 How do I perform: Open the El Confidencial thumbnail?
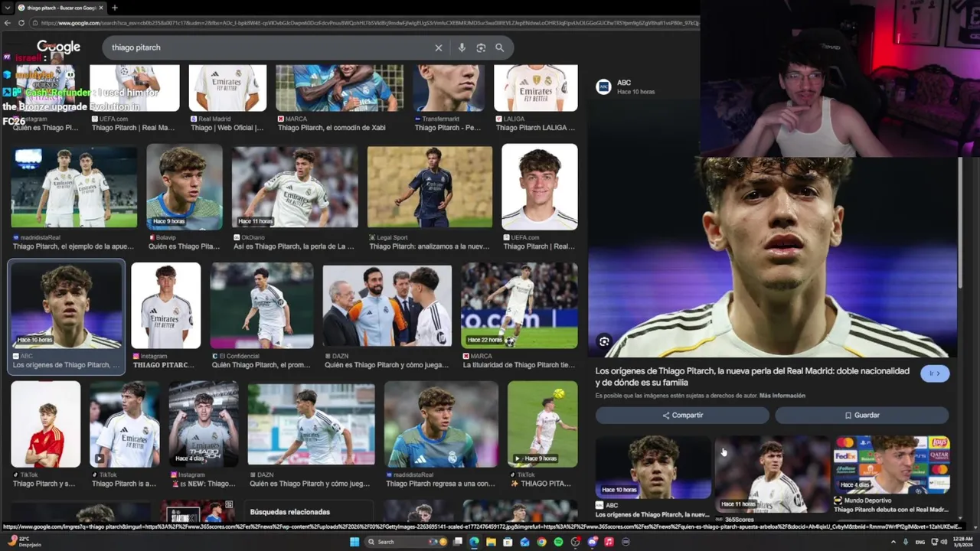262,305
